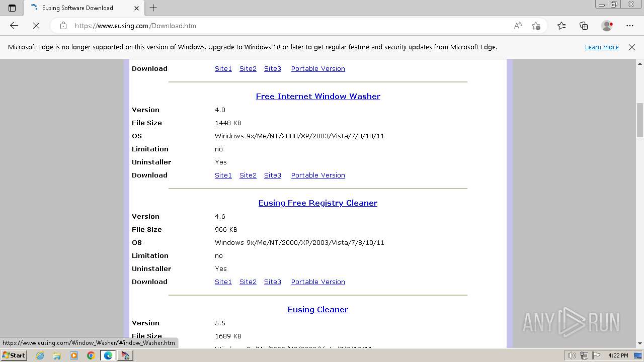
Task: Click the network tray icon
Action: (x=584, y=355)
